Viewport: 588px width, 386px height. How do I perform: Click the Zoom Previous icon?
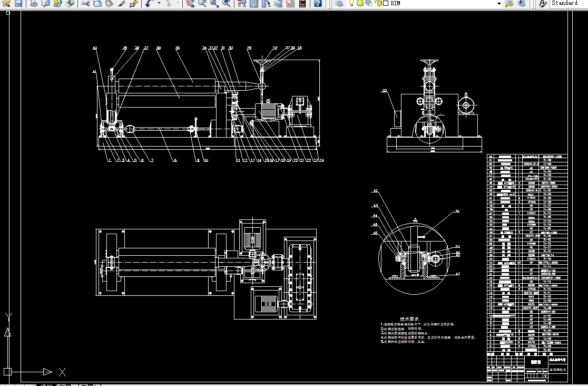[227, 3]
